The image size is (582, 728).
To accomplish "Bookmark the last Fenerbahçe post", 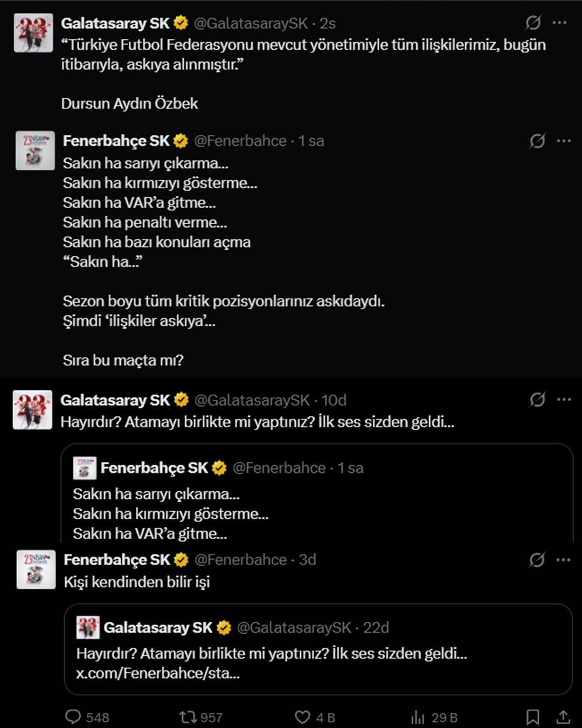I will tap(532, 717).
